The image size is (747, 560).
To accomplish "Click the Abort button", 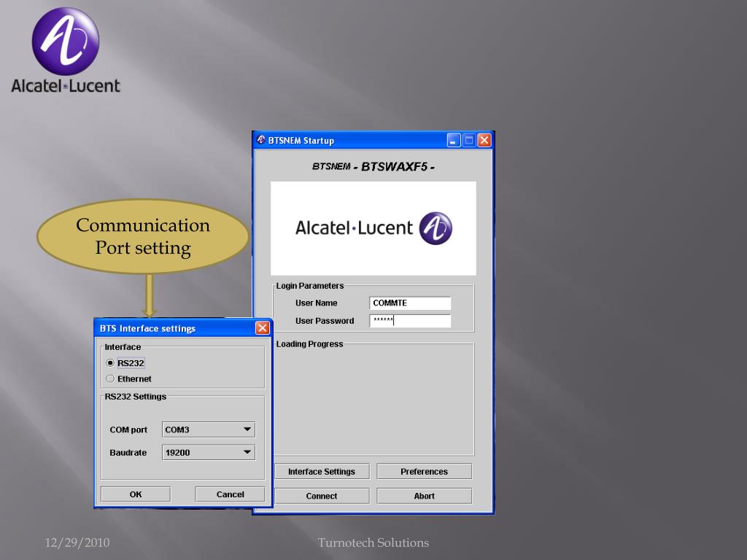I will (x=424, y=496).
